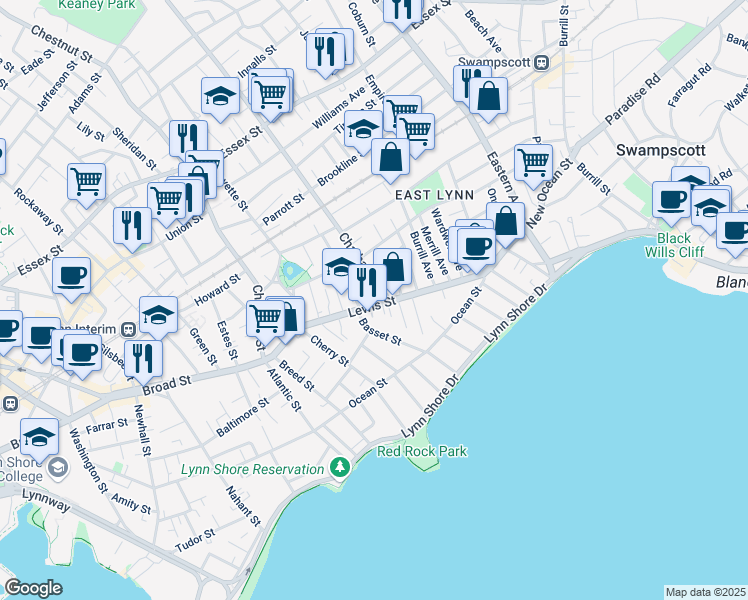
Task: Click the school marker left of Ingalls St
Action: click(x=220, y=99)
